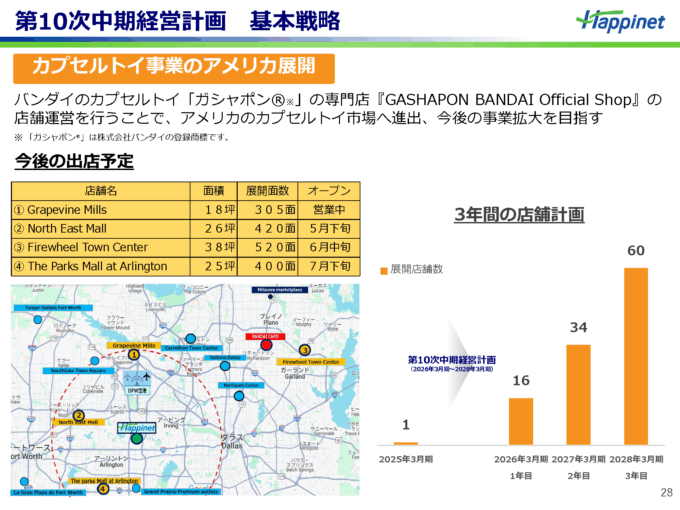680x510 pixels.
Task: Click the red BANDAI CARD marker circle
Action: (x=266, y=346)
